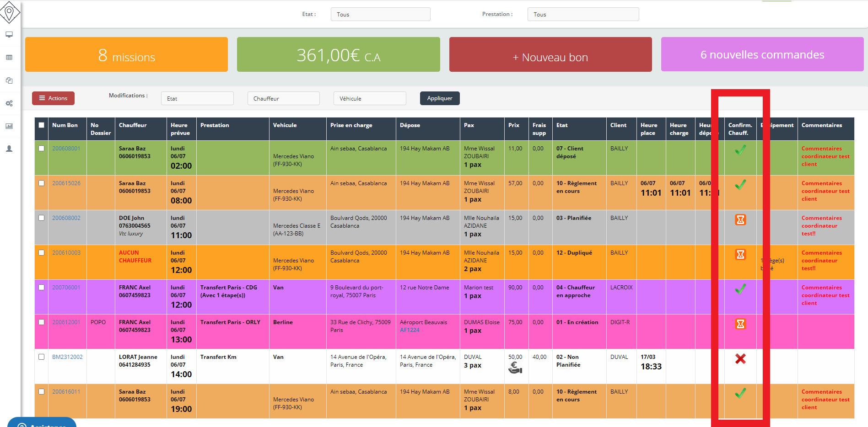Click hourglass icon for mission 200608002
This screenshot has width=868, height=427.
pos(740,220)
